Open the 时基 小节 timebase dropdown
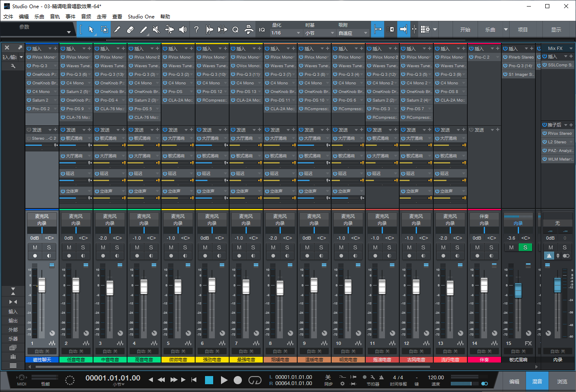Viewport: 576px width, 392px height. 320,33
